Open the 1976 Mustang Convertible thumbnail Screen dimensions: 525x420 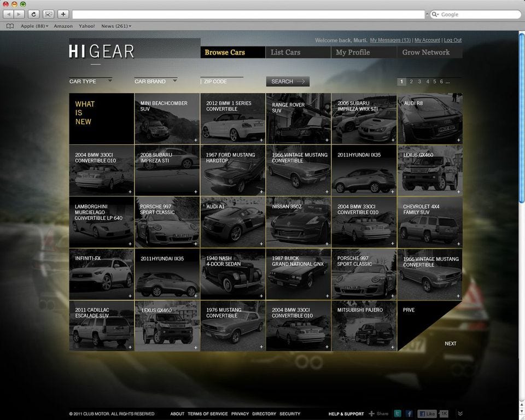pyautogui.click(x=233, y=326)
